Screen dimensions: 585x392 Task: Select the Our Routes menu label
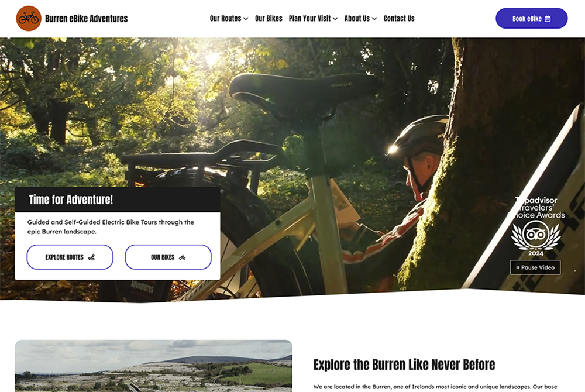pyautogui.click(x=225, y=19)
